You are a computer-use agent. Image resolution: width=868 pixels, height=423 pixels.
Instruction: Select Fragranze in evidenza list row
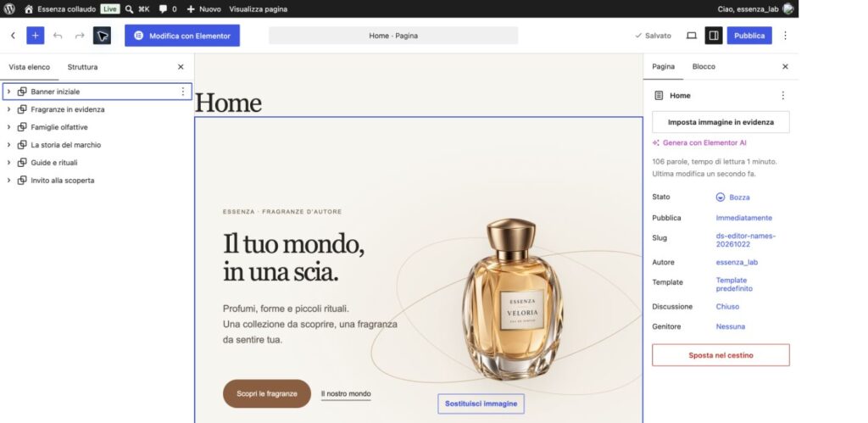tap(97, 109)
